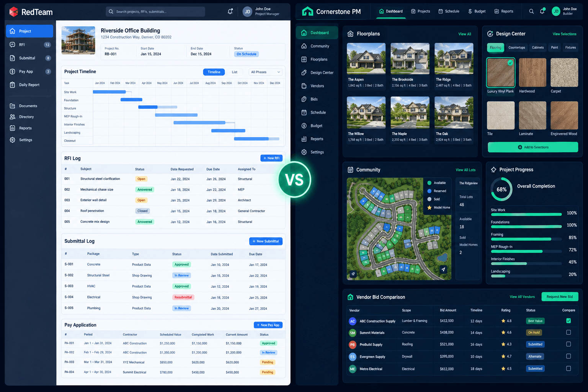Click the Cornerstone PM search icon
The width and height of the screenshot is (588, 392).
pyautogui.click(x=531, y=11)
